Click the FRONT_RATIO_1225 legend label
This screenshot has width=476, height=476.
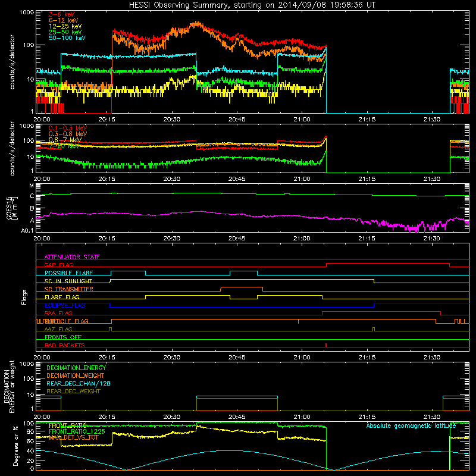click(x=77, y=431)
